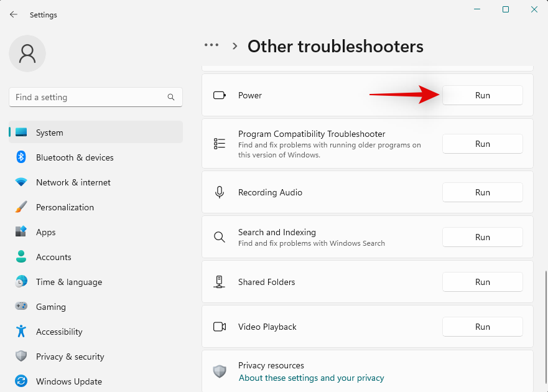Click the Recording Audio microphone icon

pyautogui.click(x=220, y=192)
